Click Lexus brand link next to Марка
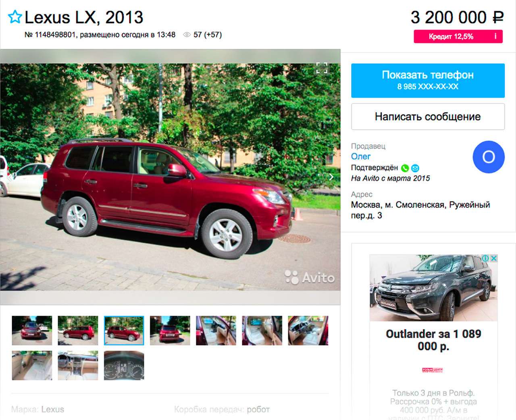The width and height of the screenshot is (516, 420). [52, 409]
